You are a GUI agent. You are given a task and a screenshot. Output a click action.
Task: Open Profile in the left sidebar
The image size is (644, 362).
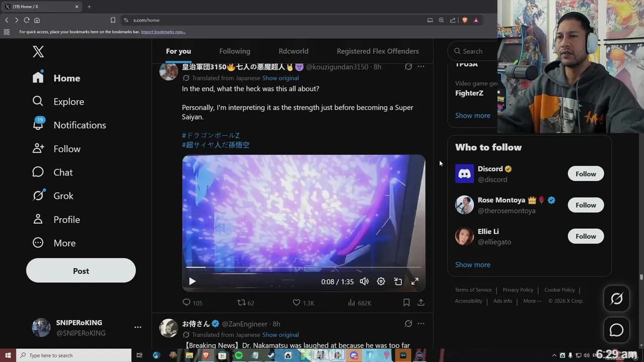tap(56, 220)
